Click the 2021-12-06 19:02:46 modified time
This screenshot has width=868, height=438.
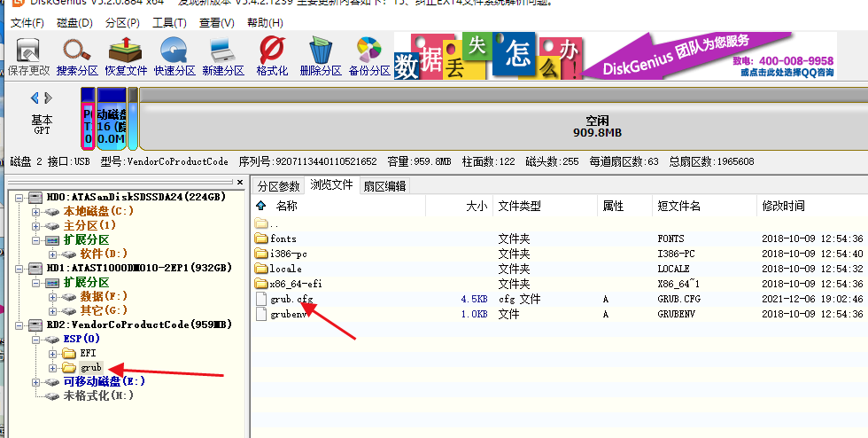812,299
